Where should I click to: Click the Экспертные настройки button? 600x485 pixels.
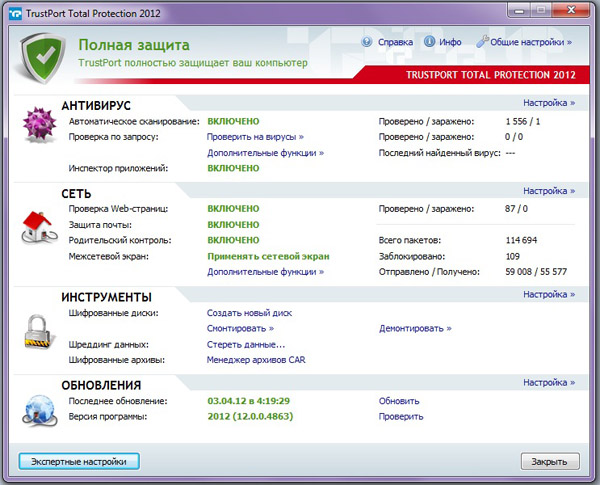pos(78,461)
